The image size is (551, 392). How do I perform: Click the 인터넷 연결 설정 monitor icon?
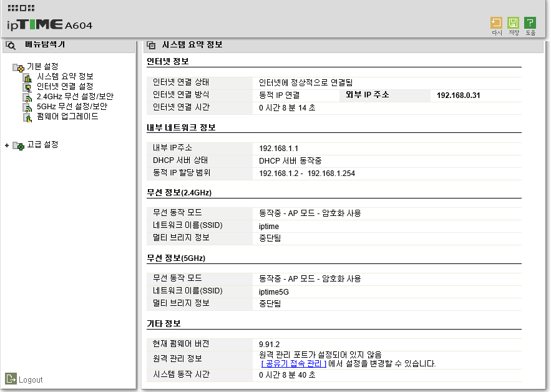pyautogui.click(x=27, y=87)
